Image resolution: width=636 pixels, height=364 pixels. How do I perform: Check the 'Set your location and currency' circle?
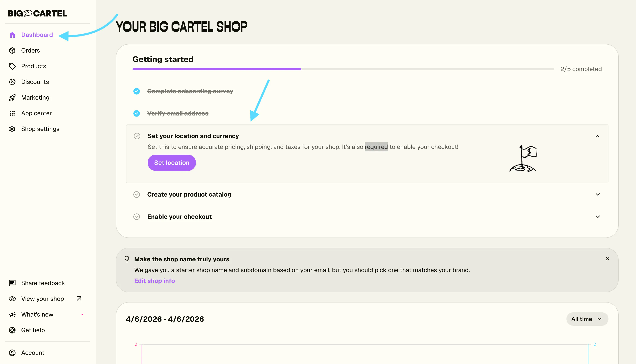(x=137, y=136)
